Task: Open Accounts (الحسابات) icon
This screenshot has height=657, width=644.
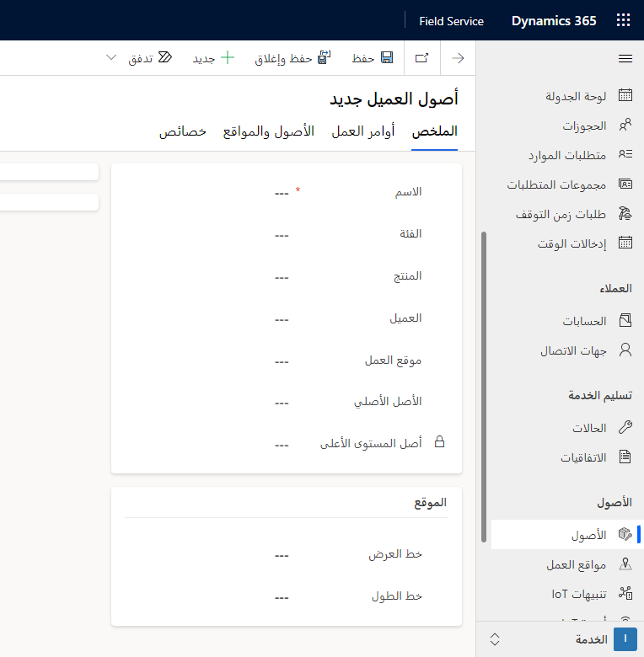Action: tap(625, 321)
